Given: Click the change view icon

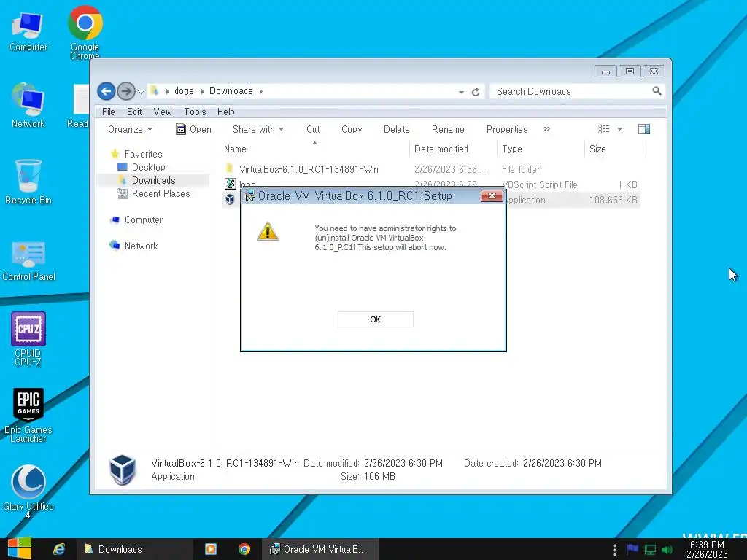Looking at the screenshot, I should (x=603, y=129).
